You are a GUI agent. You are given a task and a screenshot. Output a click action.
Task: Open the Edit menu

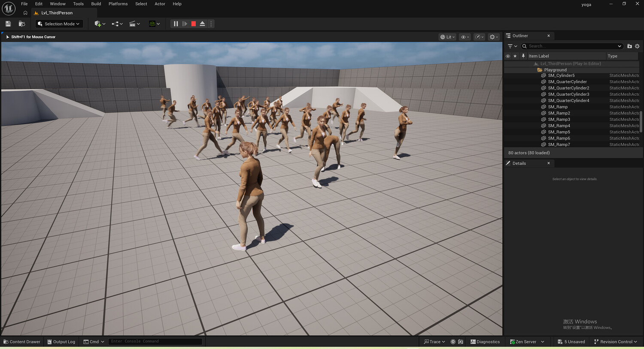pyautogui.click(x=39, y=4)
